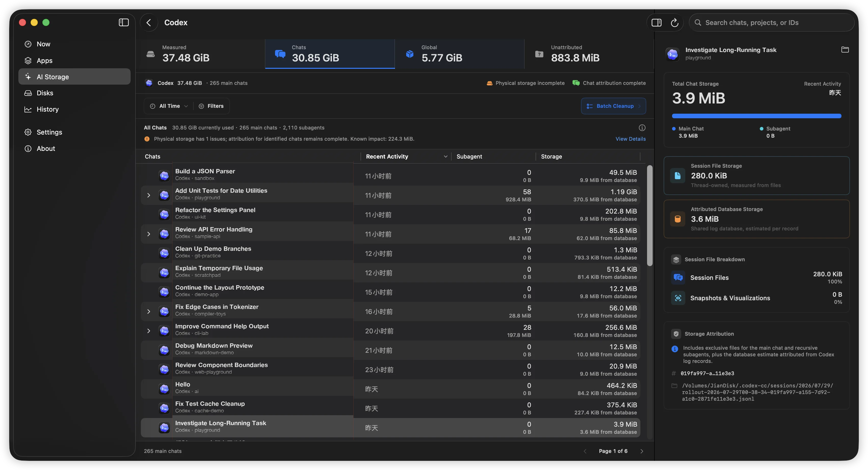Image resolution: width=868 pixels, height=470 pixels.
Task: Click the blue Main Chat legend dot
Action: [x=674, y=129]
